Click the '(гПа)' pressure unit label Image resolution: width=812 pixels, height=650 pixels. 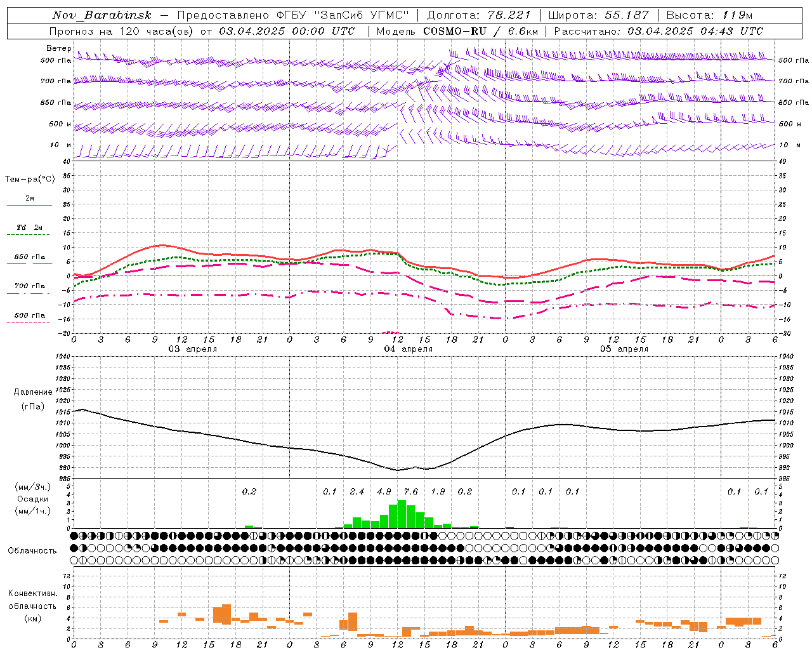(x=33, y=407)
